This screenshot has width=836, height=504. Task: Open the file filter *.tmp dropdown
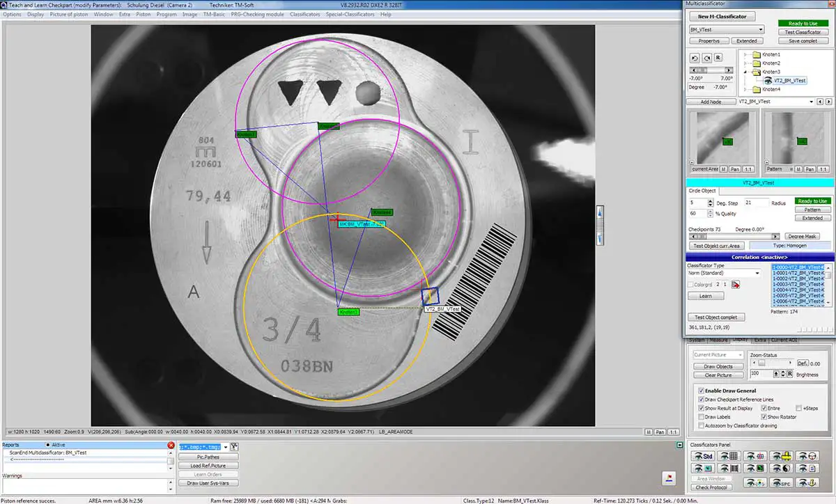225,447
